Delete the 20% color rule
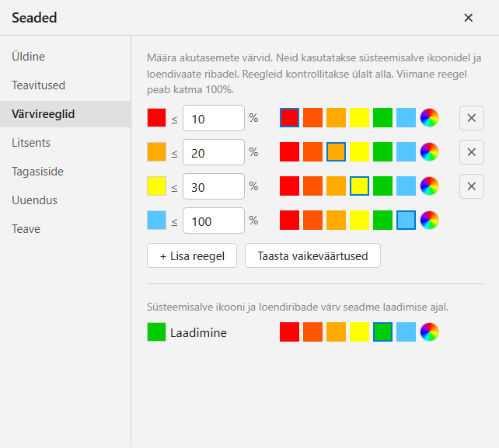 click(x=472, y=152)
